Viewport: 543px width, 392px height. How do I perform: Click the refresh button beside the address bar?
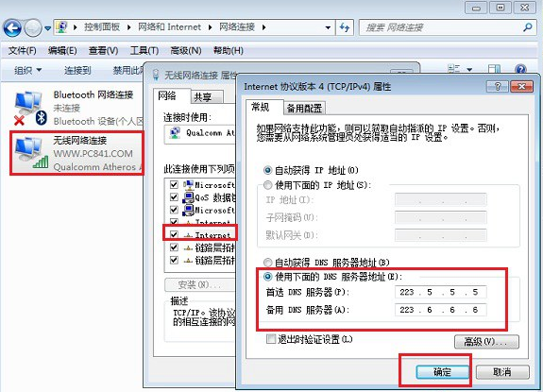coord(345,27)
